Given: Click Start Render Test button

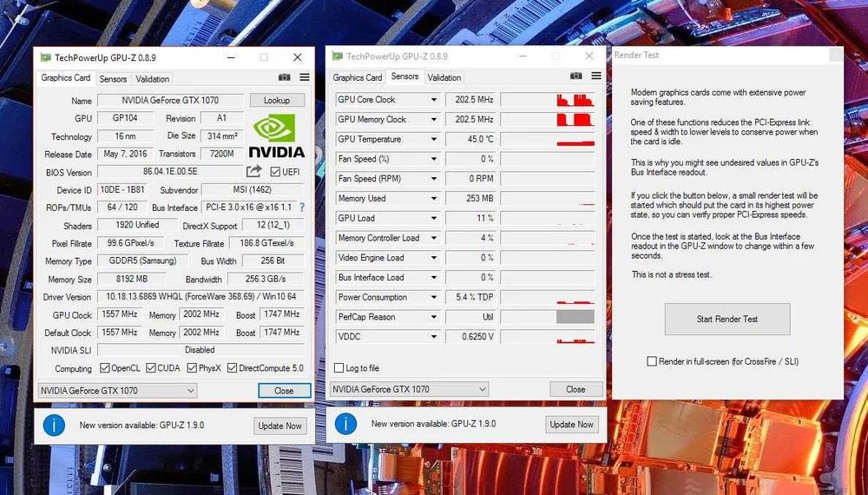Looking at the screenshot, I should tap(727, 319).
